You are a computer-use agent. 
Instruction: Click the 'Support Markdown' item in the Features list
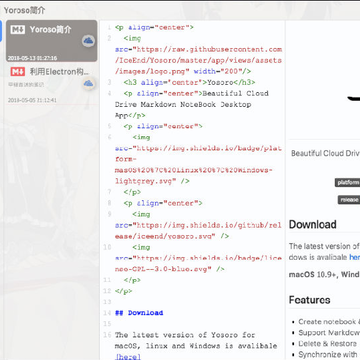[329, 333]
